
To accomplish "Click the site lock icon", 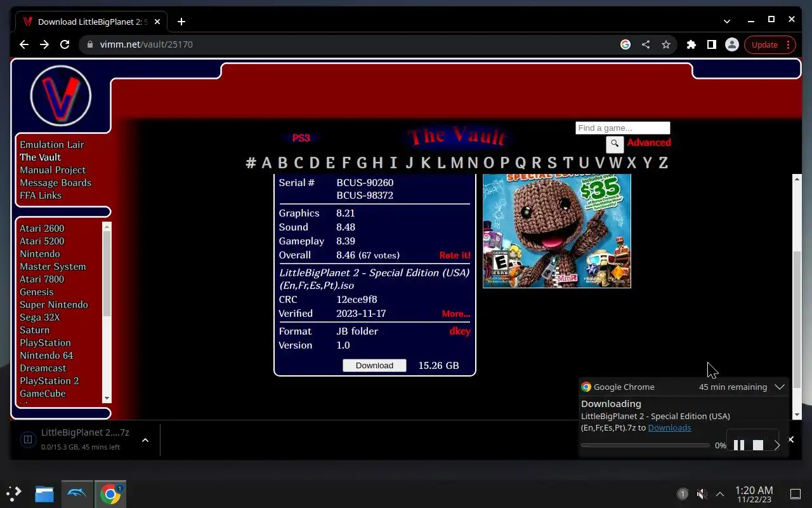I will [89, 44].
